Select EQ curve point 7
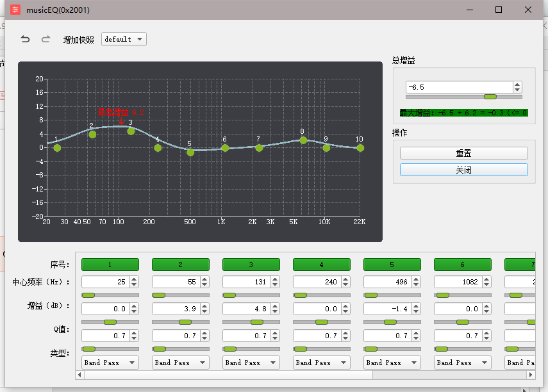The height and width of the screenshot is (392, 548). pos(259,148)
